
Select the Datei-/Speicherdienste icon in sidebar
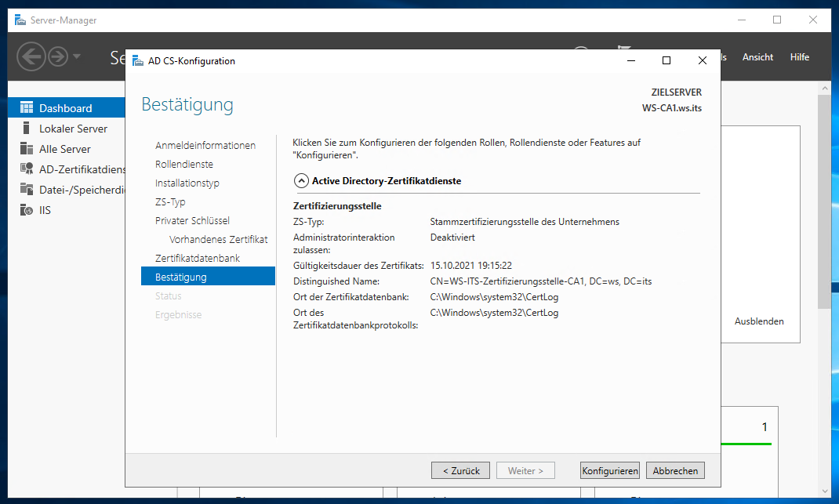[26, 190]
